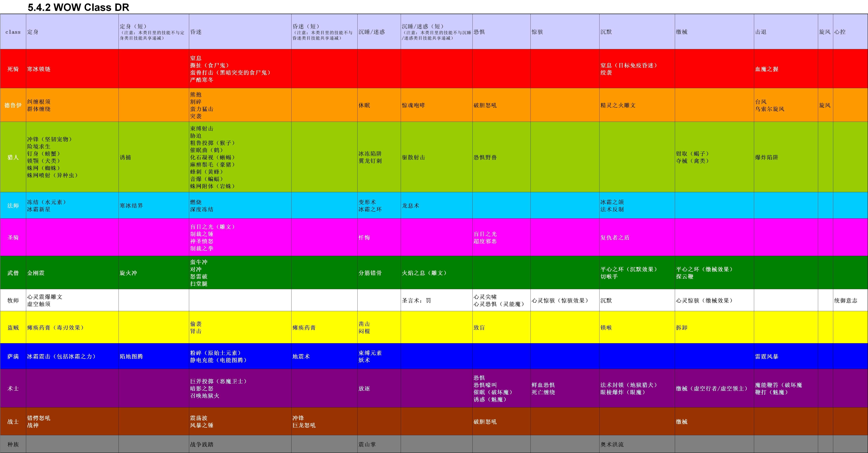This screenshot has height=453, width=868.
Task: Click the "死骑" row label
Action: (13, 69)
